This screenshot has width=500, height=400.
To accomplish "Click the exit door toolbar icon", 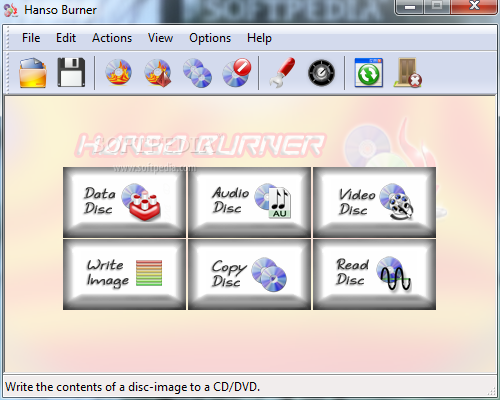I will (x=408, y=72).
